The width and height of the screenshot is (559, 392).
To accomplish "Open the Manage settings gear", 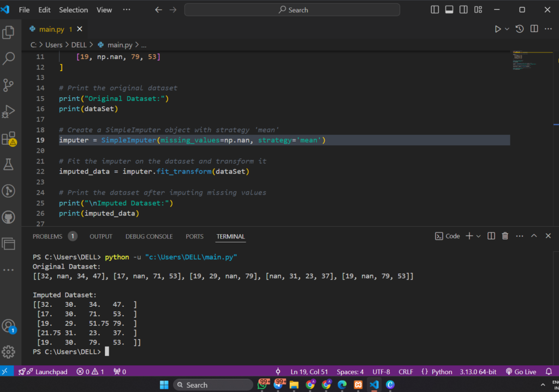I will pos(9,352).
